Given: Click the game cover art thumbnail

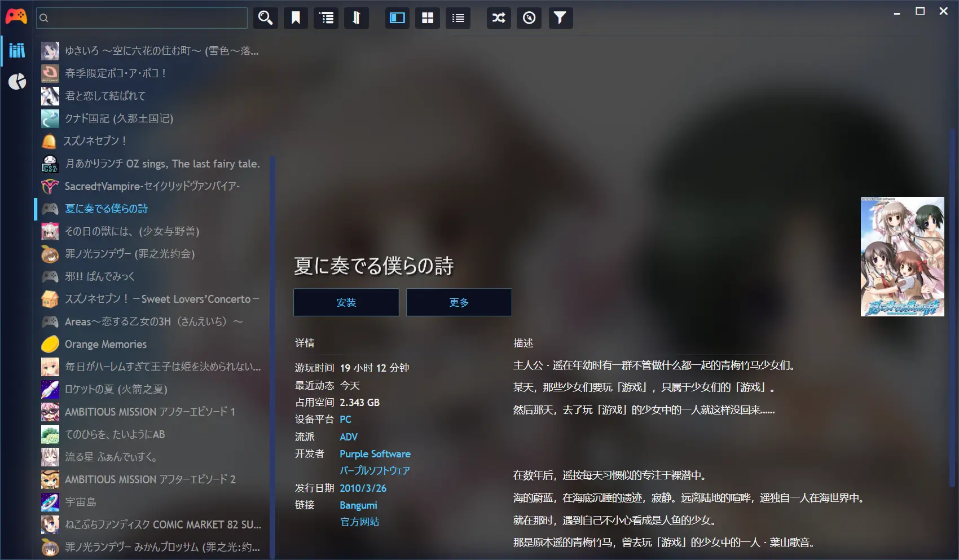Looking at the screenshot, I should coord(902,257).
